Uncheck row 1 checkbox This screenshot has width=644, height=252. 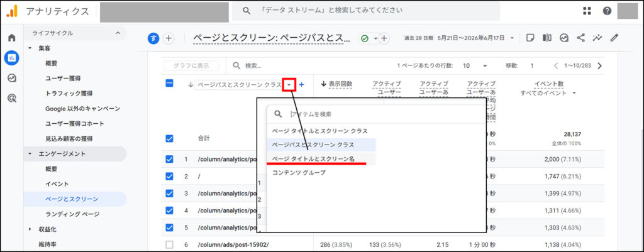tap(169, 159)
